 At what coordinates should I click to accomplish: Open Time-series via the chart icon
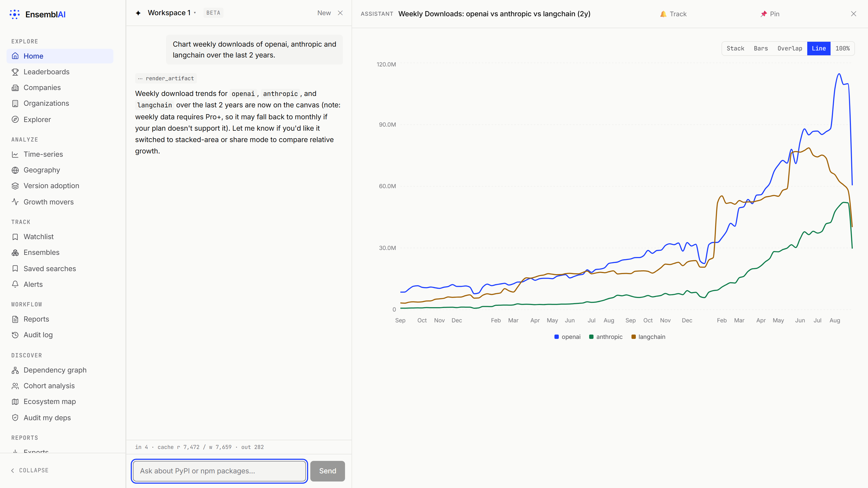click(x=15, y=154)
